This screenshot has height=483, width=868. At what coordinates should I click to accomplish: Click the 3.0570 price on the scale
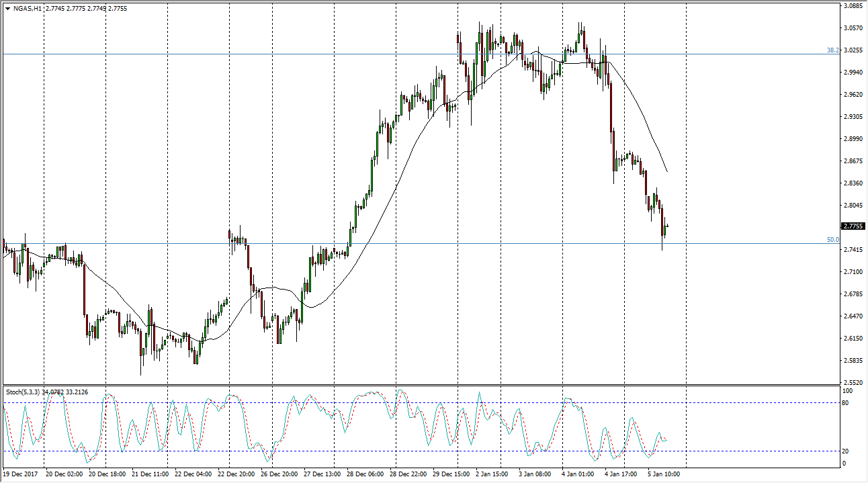point(853,28)
